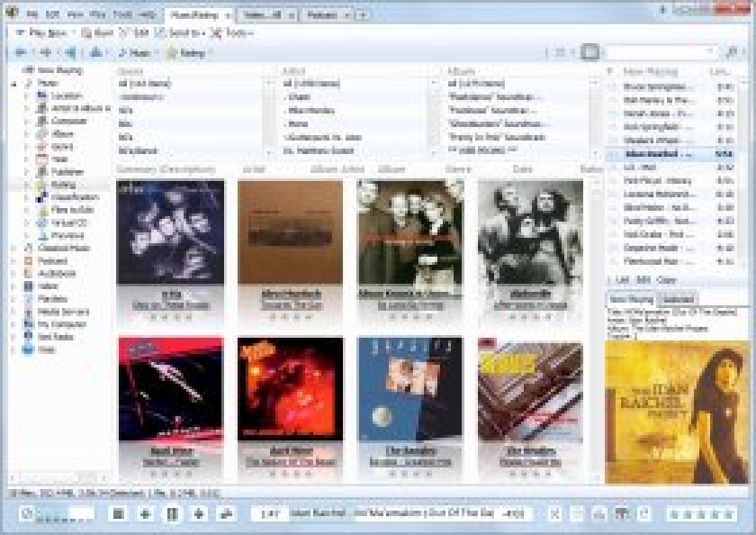
Task: Set rating stars in player bar
Action: (x=703, y=513)
